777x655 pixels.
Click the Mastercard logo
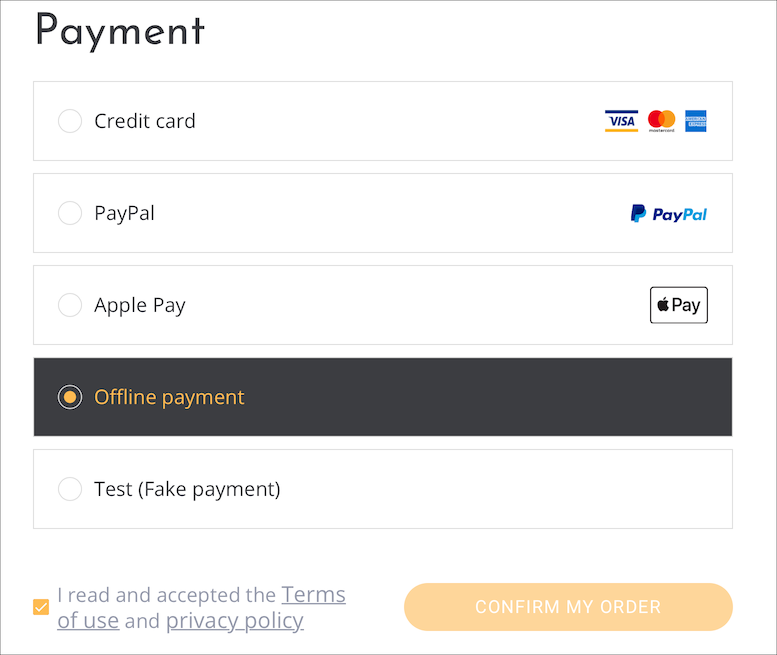pos(661,121)
